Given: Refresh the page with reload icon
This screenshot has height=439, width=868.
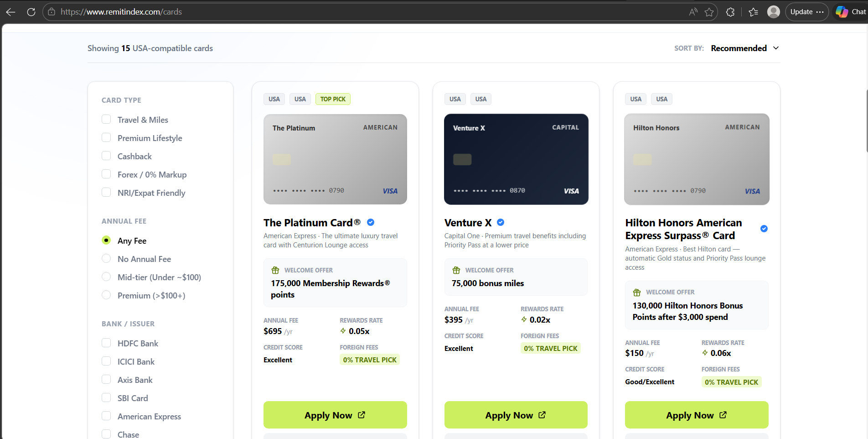Looking at the screenshot, I should [31, 12].
